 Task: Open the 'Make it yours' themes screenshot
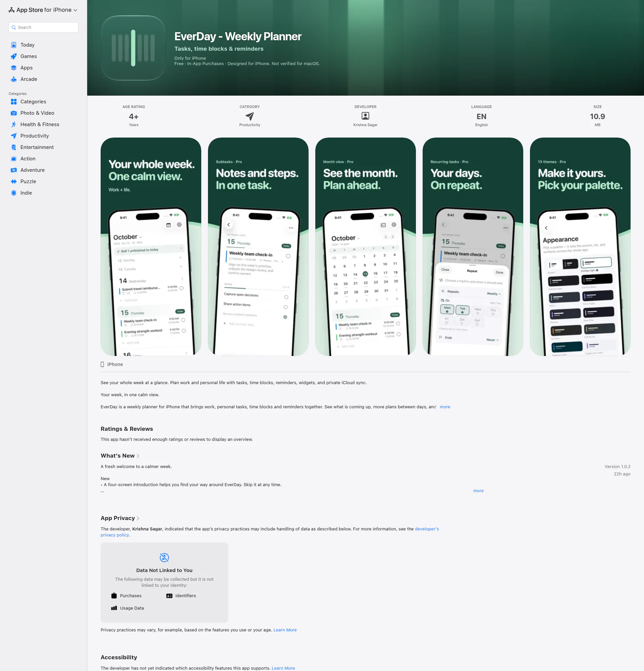tap(580, 247)
